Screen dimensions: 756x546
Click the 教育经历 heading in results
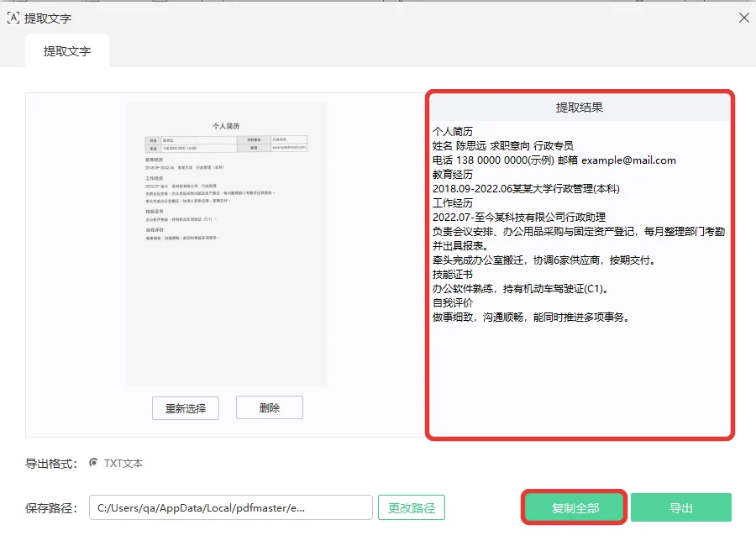pyautogui.click(x=453, y=174)
